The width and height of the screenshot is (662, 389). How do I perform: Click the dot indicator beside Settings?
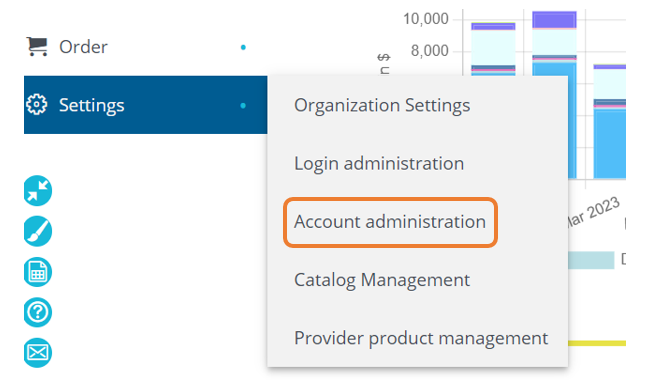tap(243, 106)
